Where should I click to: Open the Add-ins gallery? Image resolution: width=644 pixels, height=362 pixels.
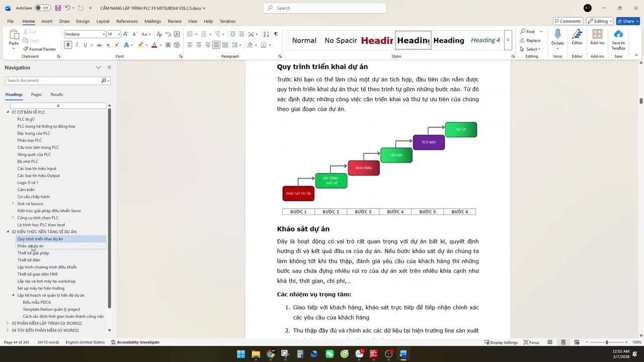(597, 38)
